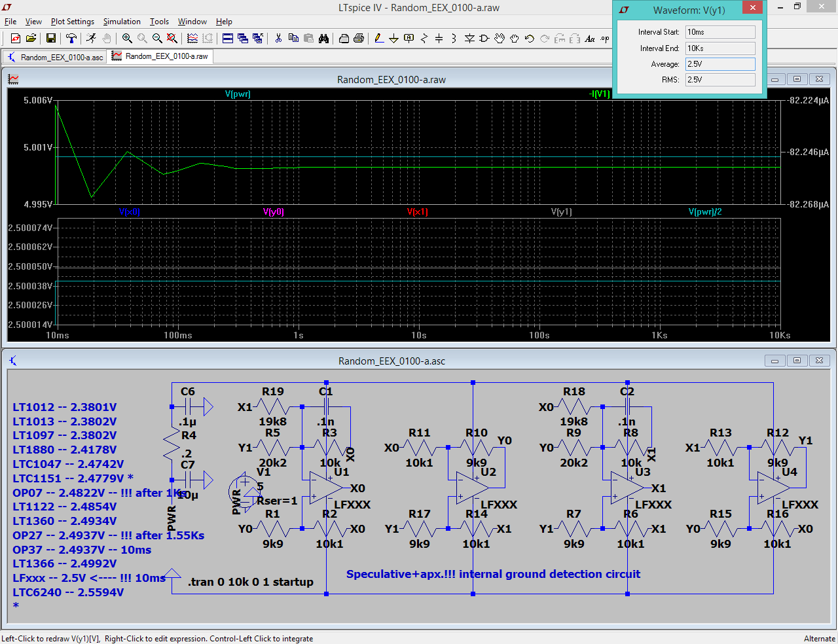838x644 pixels.
Task: Click the Undo arrow icon
Action: click(530, 39)
